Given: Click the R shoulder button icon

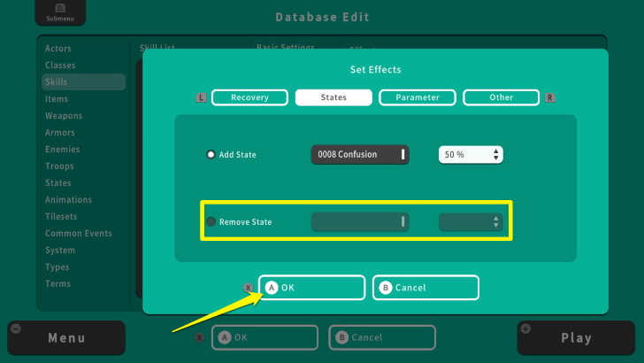Looking at the screenshot, I should 550,98.
